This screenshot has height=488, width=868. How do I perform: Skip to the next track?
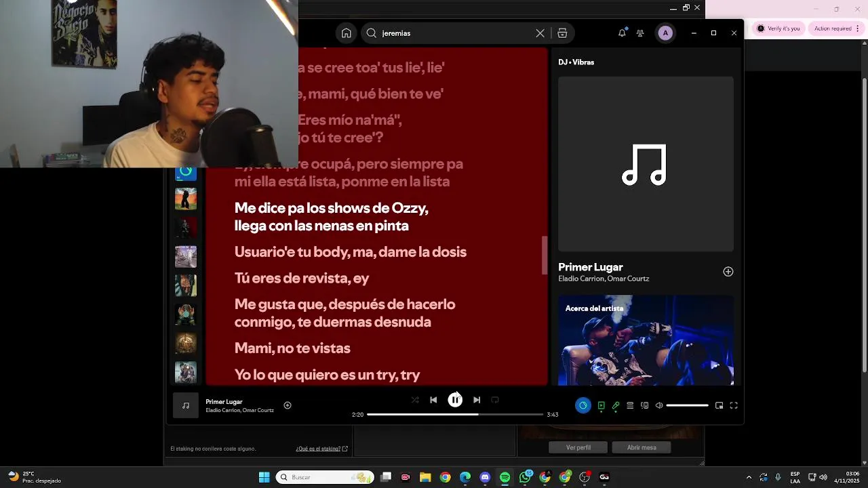coord(477,400)
